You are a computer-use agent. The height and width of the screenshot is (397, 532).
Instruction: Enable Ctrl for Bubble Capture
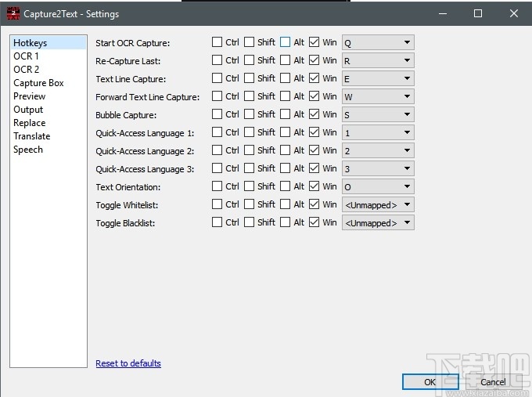217,114
